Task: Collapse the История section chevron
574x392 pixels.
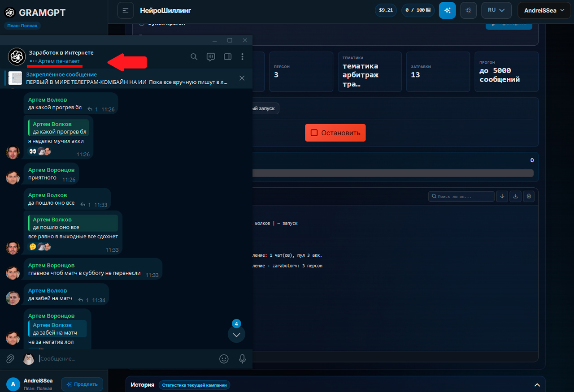Action: tap(537, 385)
